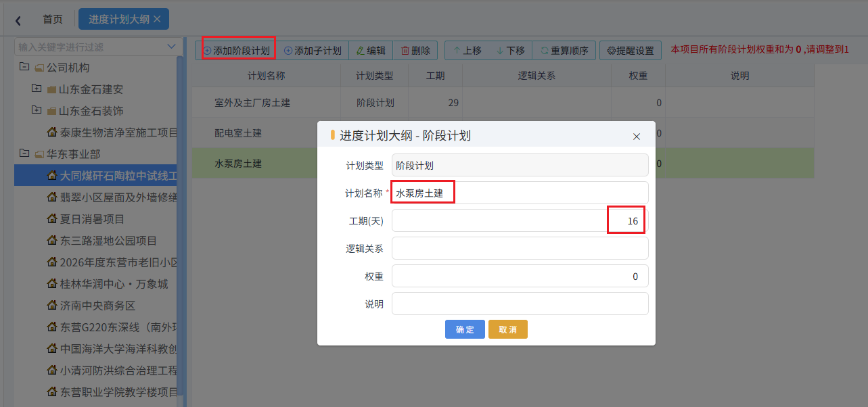Screen dimensions: 868x407
Task: Open 提醒设置 reminder settings
Action: (x=631, y=50)
